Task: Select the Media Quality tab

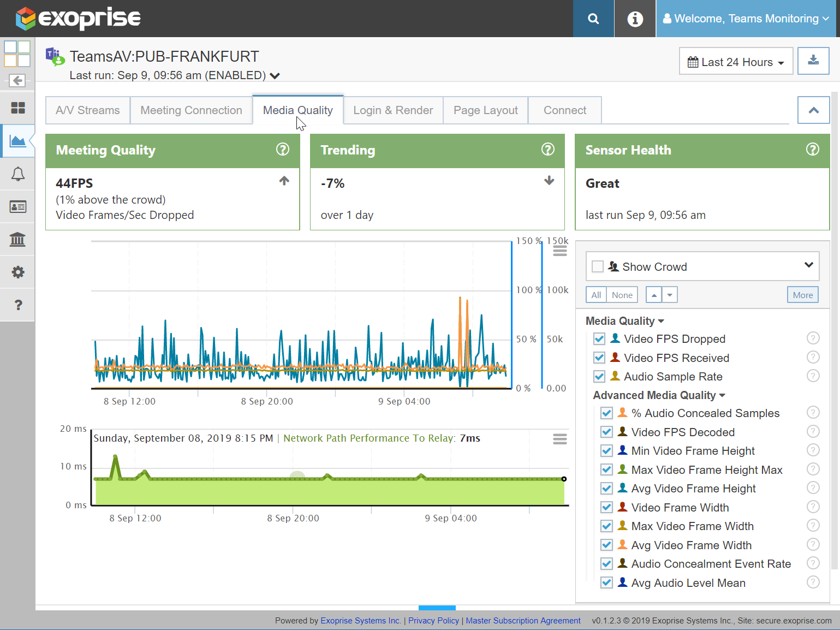Action: coord(298,110)
